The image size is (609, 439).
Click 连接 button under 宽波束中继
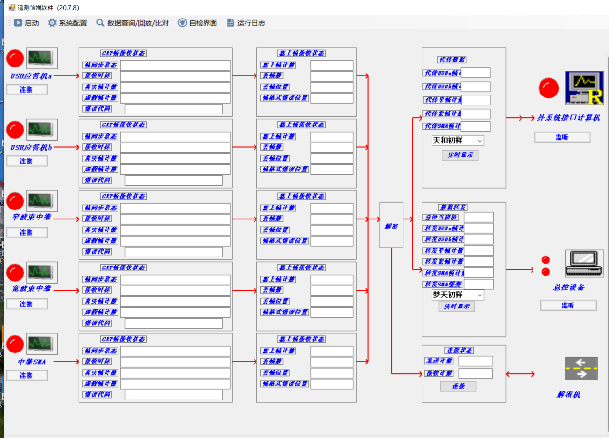click(27, 304)
